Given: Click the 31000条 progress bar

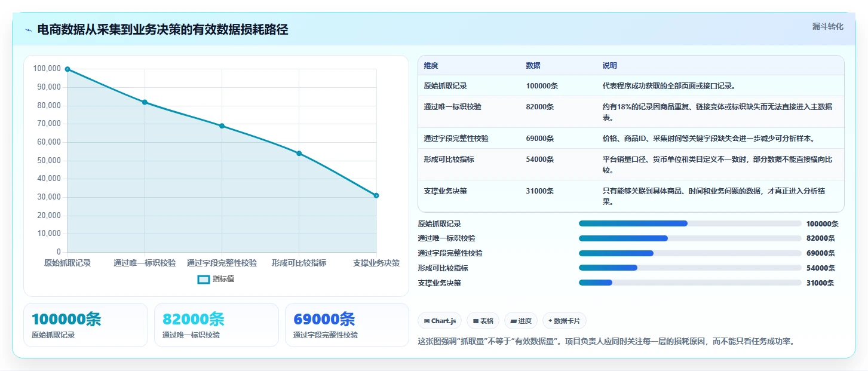Looking at the screenshot, I should point(690,283).
